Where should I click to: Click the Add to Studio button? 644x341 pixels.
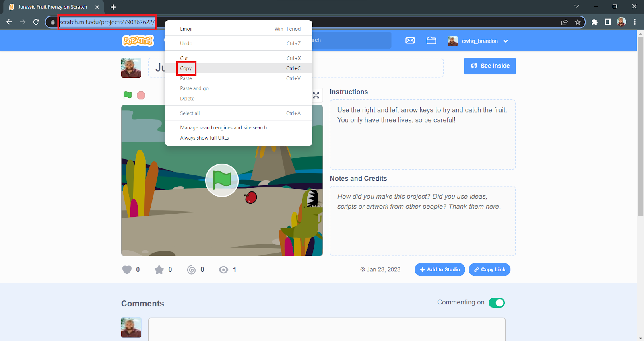[440, 269]
